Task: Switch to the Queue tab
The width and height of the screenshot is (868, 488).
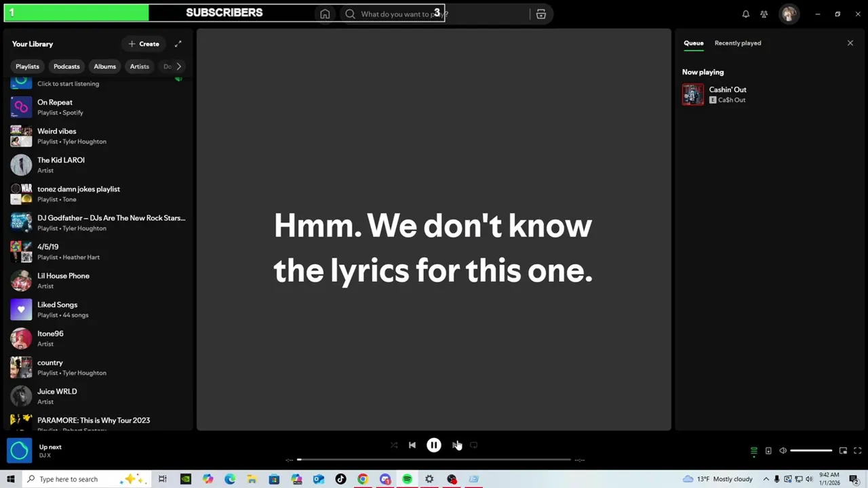Action: 693,43
